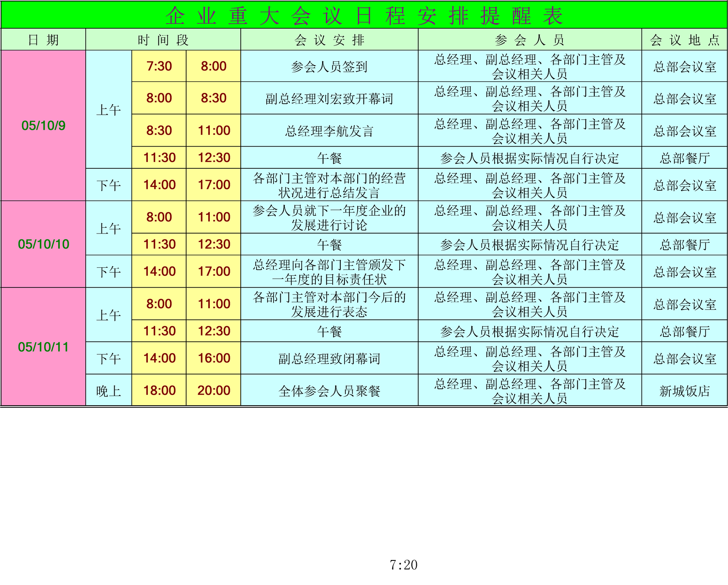This screenshot has width=728, height=585.
Task: Select the 20:00 end time cell
Action: [x=213, y=391]
